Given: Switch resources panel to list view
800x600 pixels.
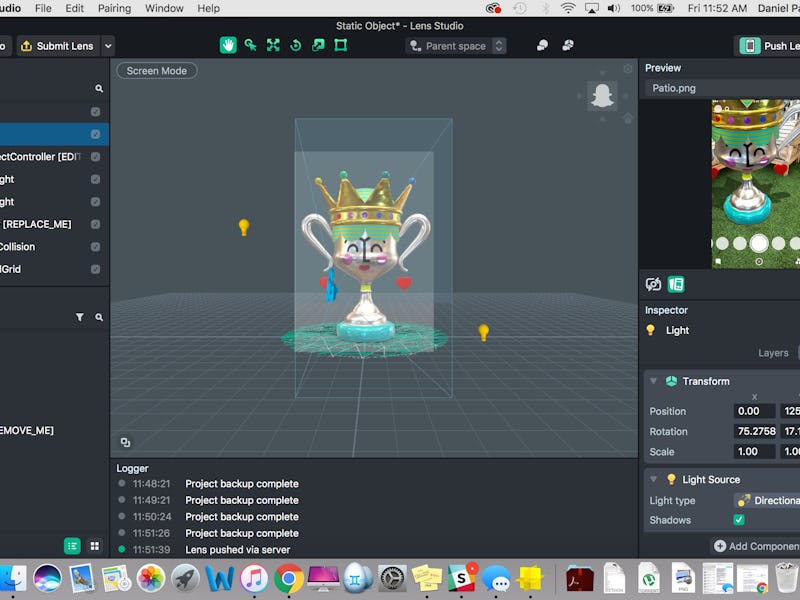Looking at the screenshot, I should [72, 546].
